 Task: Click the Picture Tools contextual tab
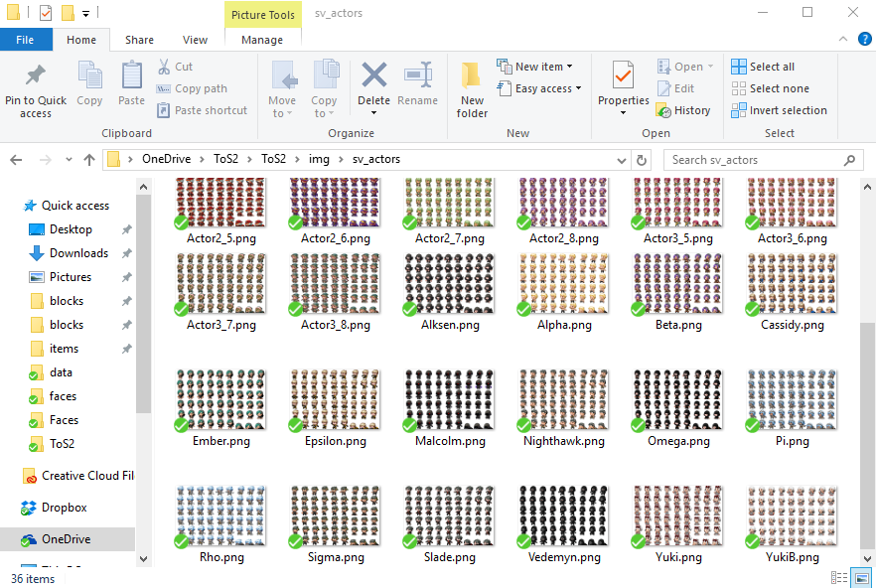pyautogui.click(x=262, y=15)
